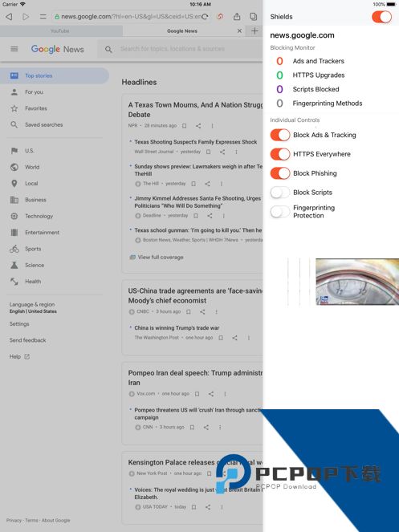Viewport: 399px width, 532px height.
Task: Bookmark the Washington Post trade war story
Action: tap(221, 338)
